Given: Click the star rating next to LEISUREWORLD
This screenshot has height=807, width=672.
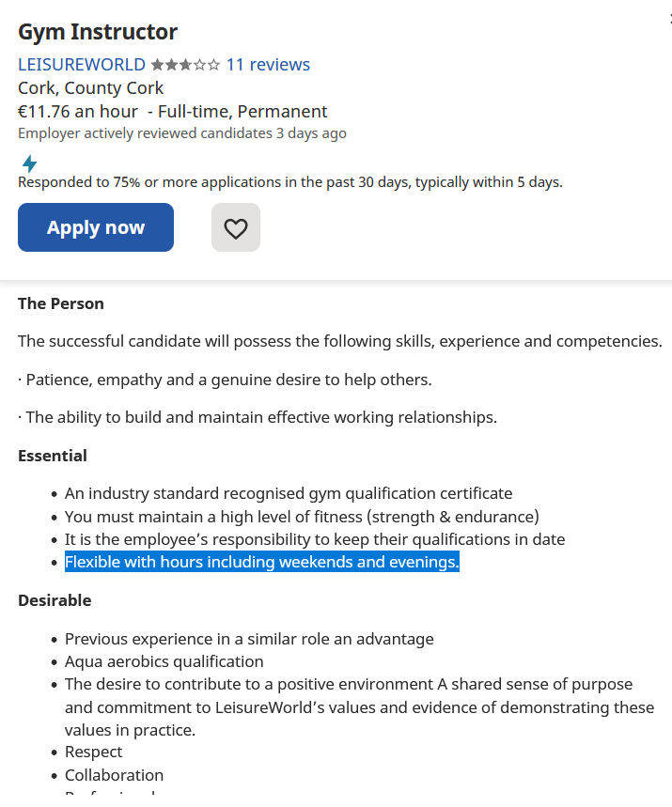Looking at the screenshot, I should click(x=186, y=64).
